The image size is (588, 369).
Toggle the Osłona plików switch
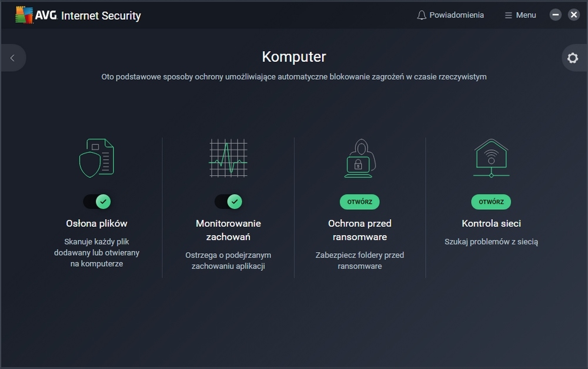[x=97, y=202]
